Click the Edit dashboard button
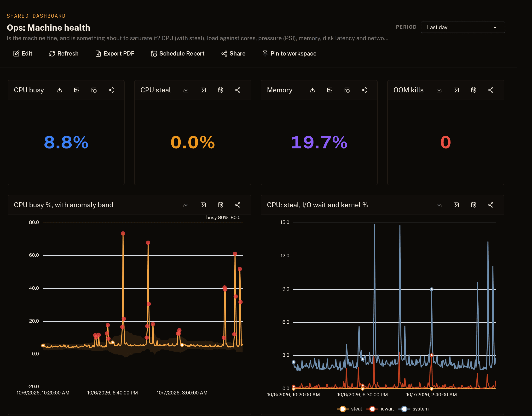The height and width of the screenshot is (416, 532). tap(23, 54)
